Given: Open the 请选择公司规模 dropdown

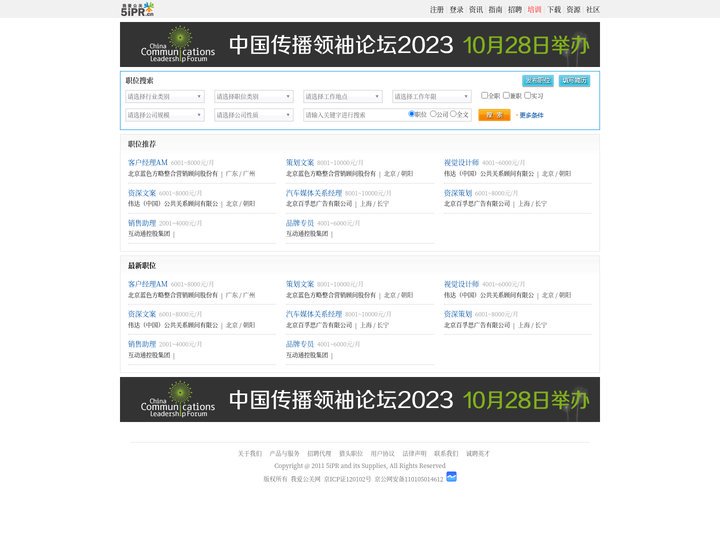Looking at the screenshot, I should pos(165,115).
